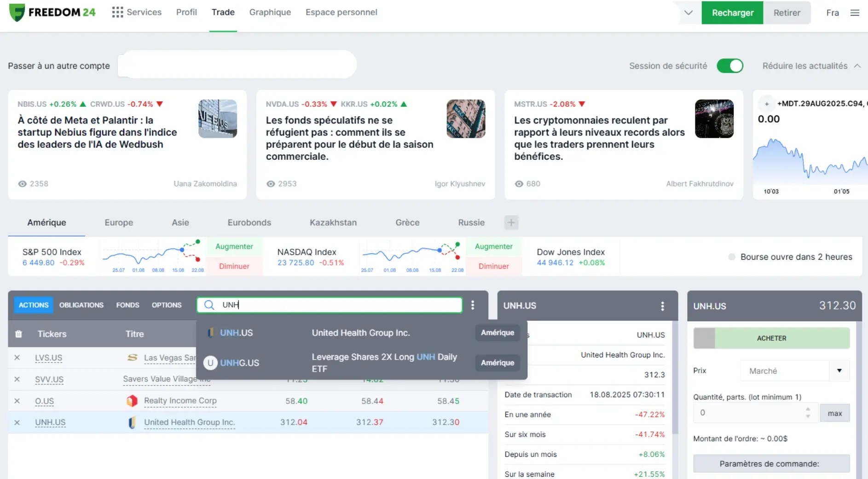Click the Retirer button
868x479 pixels.
787,13
